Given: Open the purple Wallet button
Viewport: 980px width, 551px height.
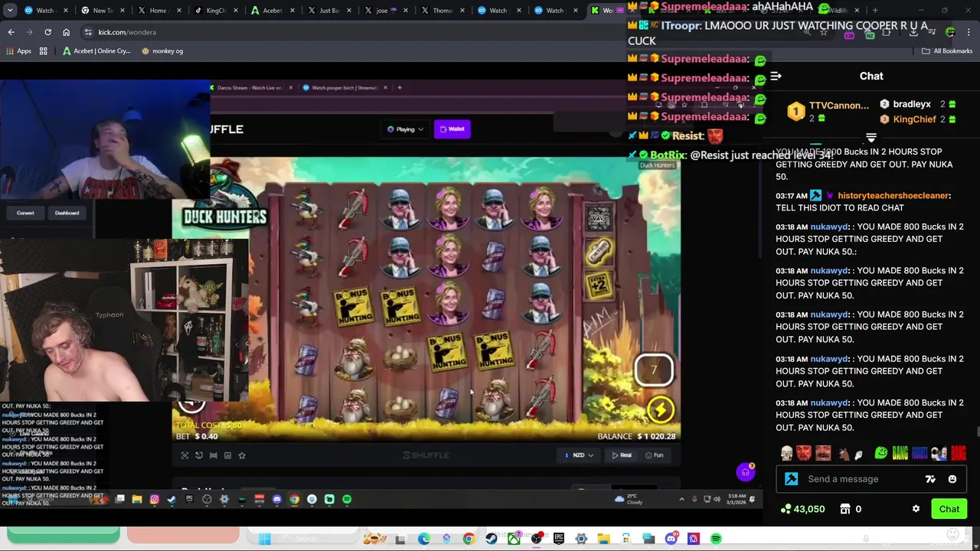Looking at the screenshot, I should [x=452, y=129].
